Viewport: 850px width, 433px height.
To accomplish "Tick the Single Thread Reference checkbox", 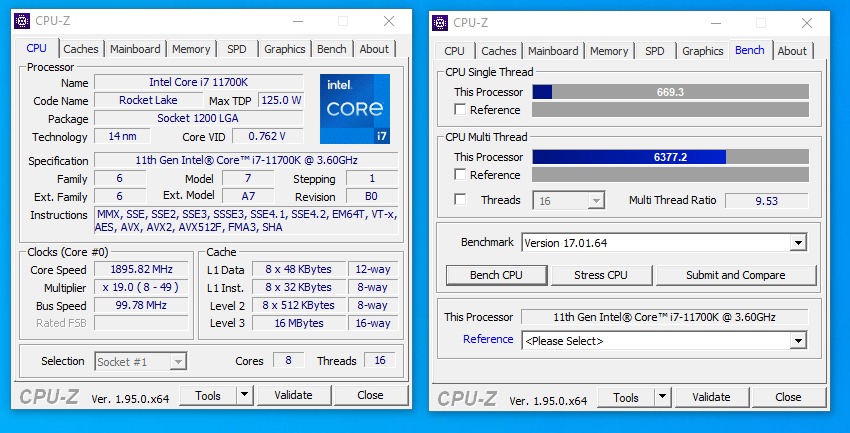I will click(460, 109).
